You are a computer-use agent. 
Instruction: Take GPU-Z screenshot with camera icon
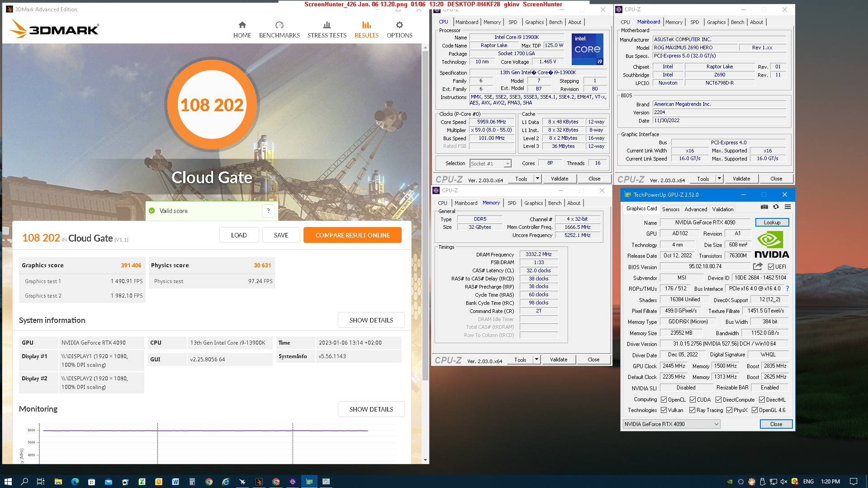[764, 207]
